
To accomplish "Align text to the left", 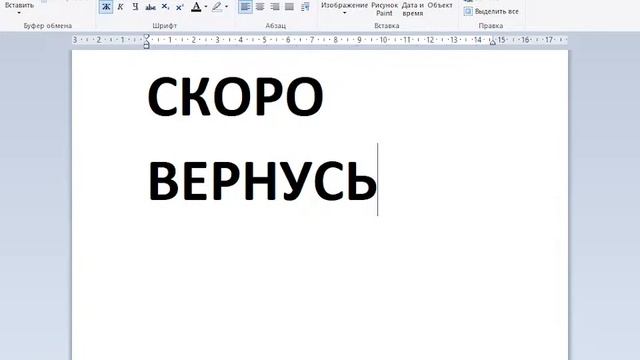I will (245, 7).
